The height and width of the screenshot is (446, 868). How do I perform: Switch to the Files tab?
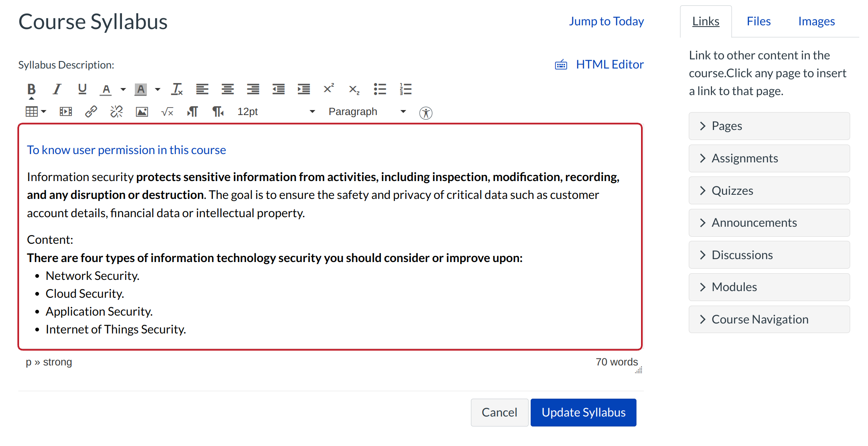click(758, 21)
